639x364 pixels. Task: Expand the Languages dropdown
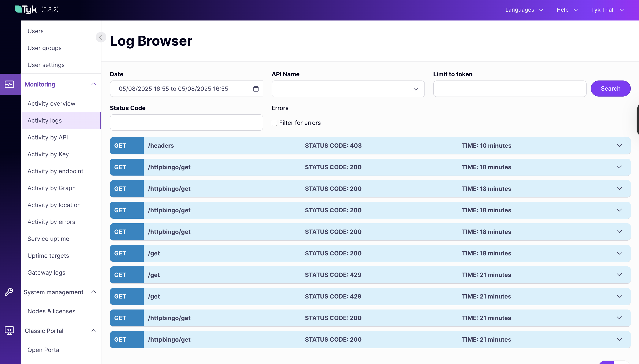pos(524,10)
